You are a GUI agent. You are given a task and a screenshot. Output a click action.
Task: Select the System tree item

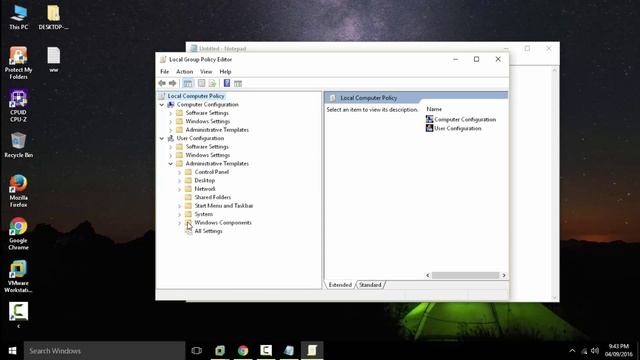point(204,214)
